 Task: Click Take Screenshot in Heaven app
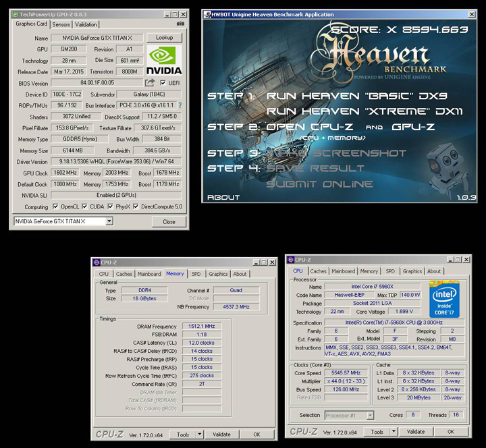pyautogui.click(x=336, y=153)
